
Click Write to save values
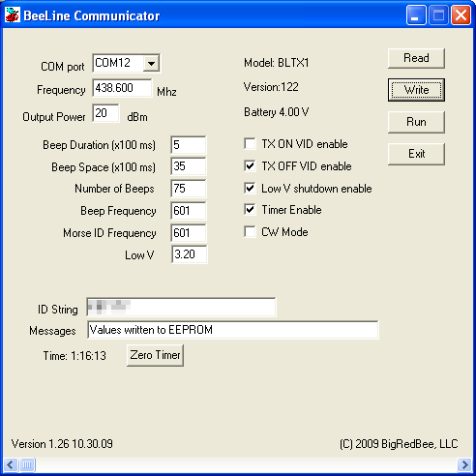tap(416, 90)
